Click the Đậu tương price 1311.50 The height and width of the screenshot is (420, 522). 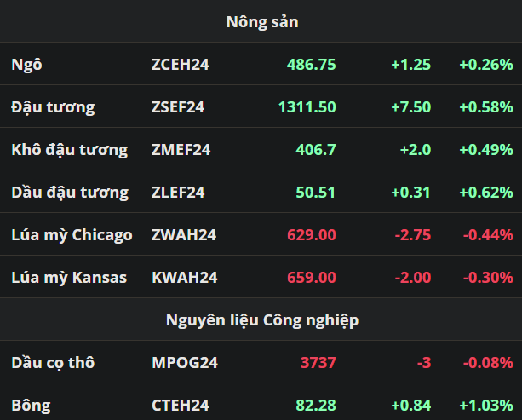point(307,107)
